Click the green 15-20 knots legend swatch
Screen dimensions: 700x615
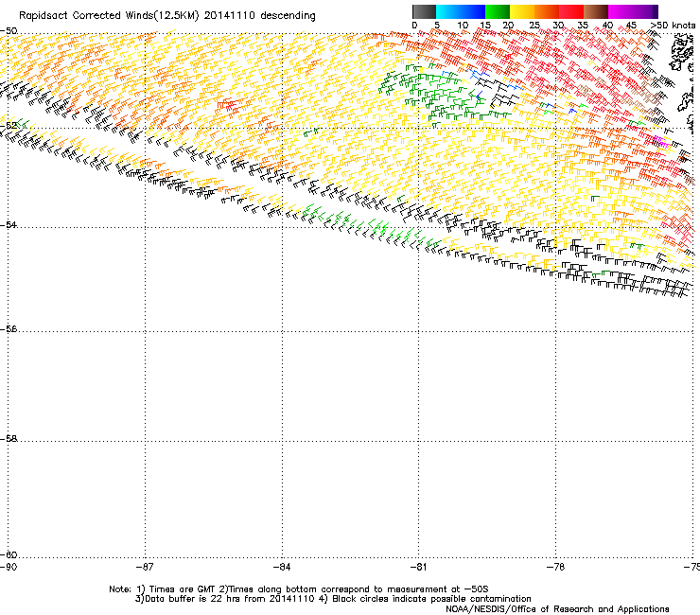(498, 11)
